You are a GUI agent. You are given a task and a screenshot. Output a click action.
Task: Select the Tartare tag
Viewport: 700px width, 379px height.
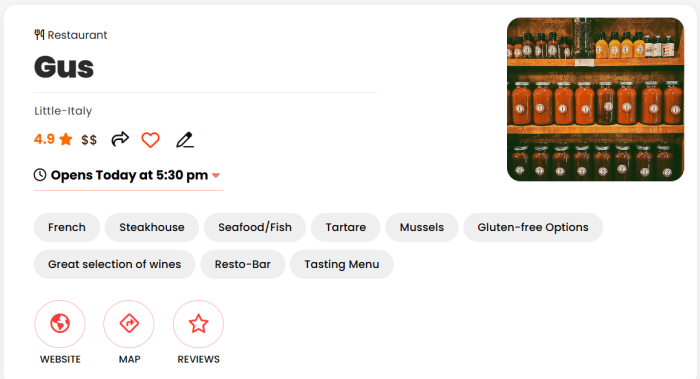tap(346, 227)
